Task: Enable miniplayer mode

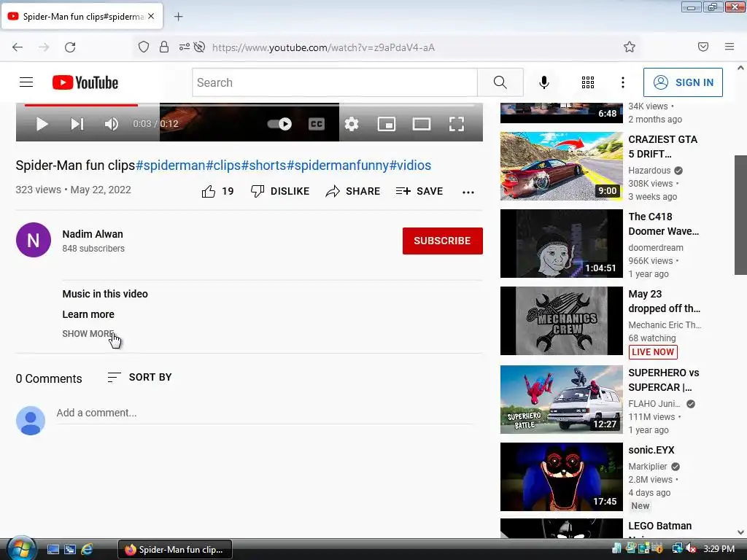Action: coord(387,124)
